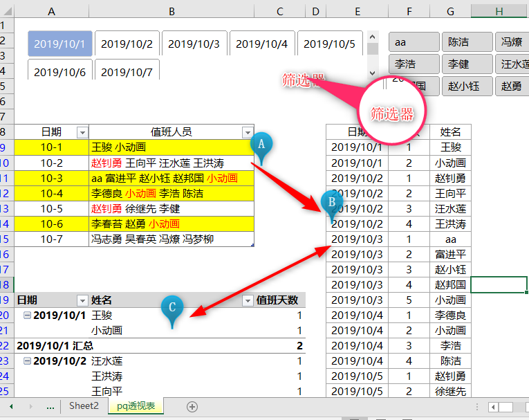Select the 2019/10/6 date slicer button
Screen dimensions: 529x420
click(59, 70)
